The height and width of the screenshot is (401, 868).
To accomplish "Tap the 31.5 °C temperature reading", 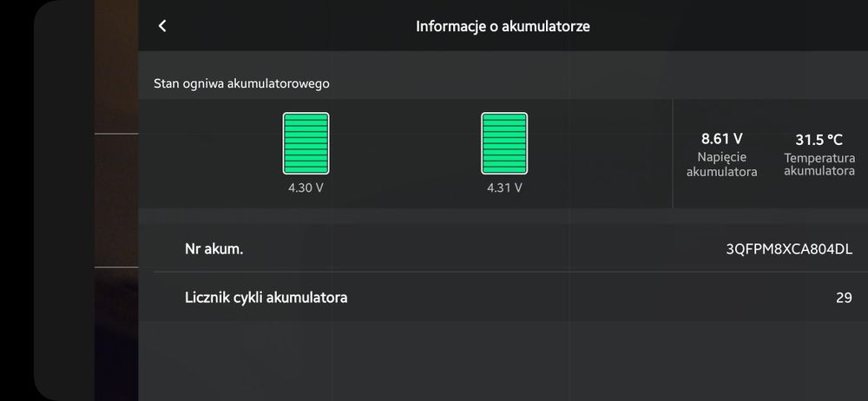I will (x=819, y=139).
